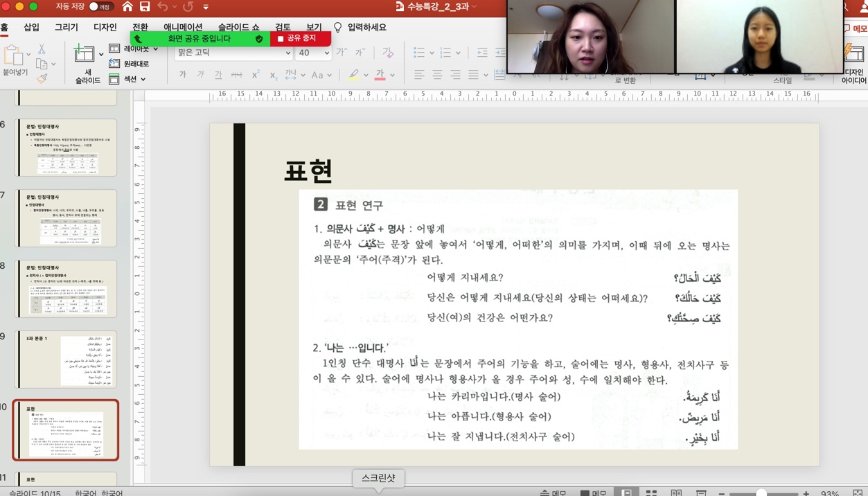Reset slide with 원래대로 button
The height and width of the screenshot is (496, 868).
[x=130, y=64]
